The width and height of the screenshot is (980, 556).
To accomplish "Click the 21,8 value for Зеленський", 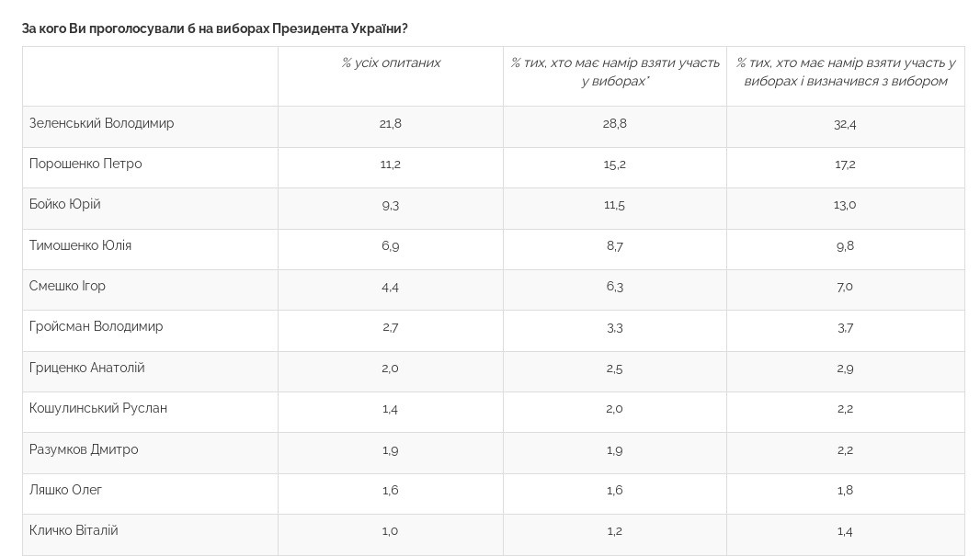I will click(391, 124).
